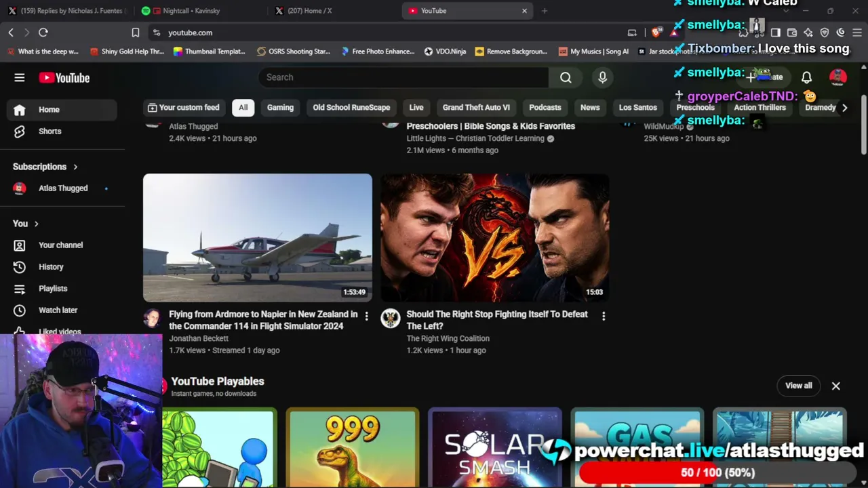
Task: Open the Brave main menu icon
Action: pos(857,33)
